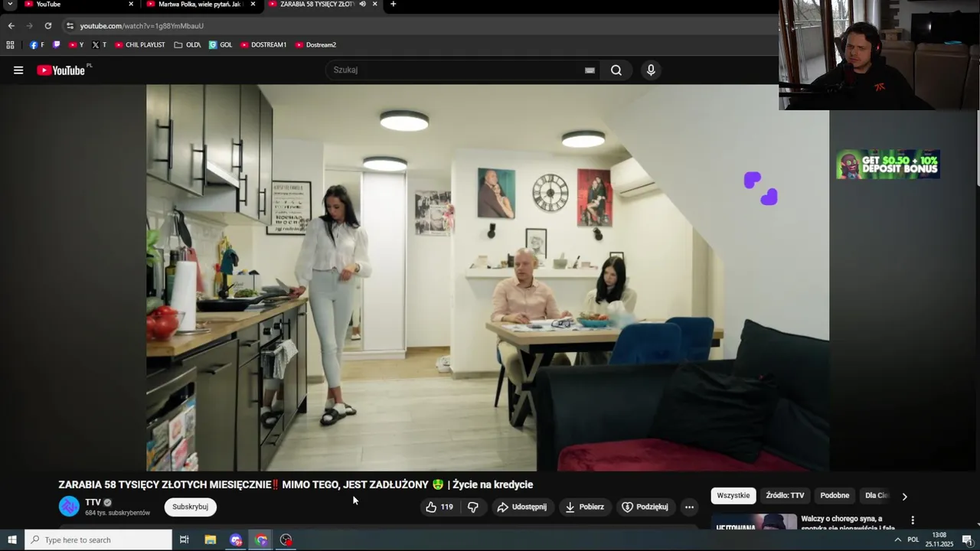Go to YouTube home via the logo
The image size is (980, 551).
click(61, 70)
